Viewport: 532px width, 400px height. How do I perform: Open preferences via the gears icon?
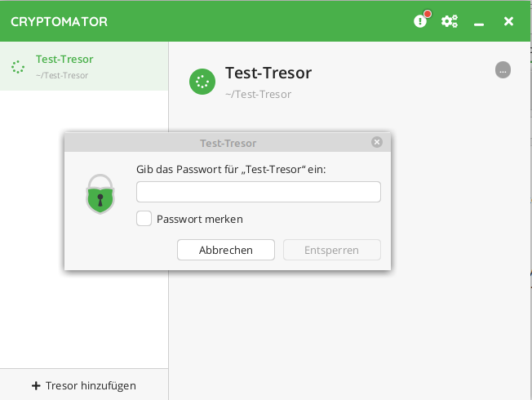pos(450,21)
